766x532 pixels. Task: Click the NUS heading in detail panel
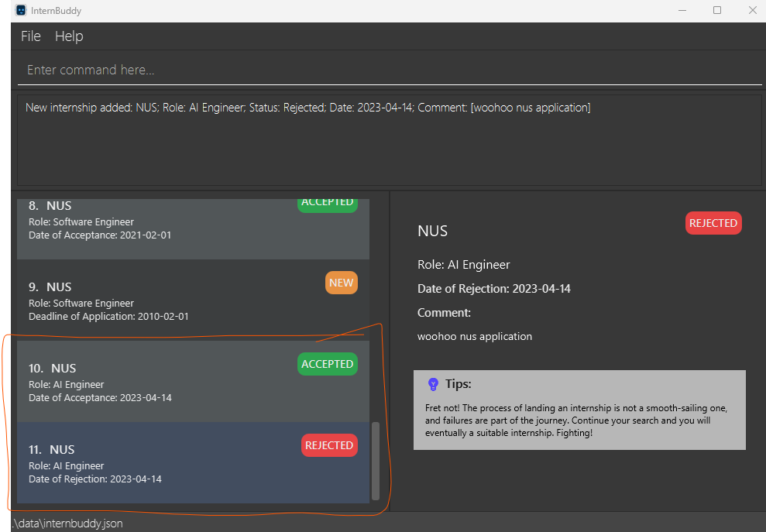pos(432,231)
